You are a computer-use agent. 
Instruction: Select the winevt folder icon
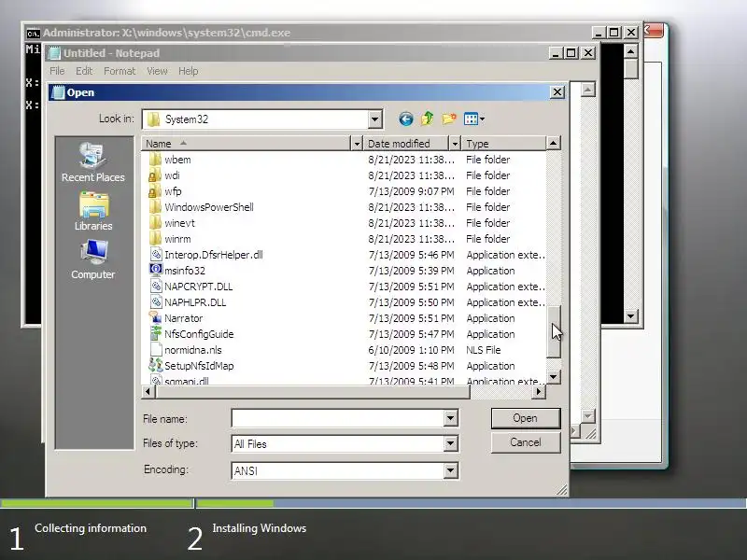pos(155,223)
